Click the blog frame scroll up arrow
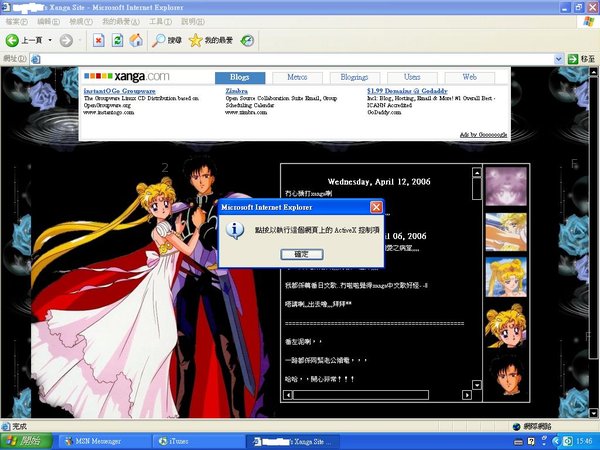Screen dimensions: 600x450 477,173
